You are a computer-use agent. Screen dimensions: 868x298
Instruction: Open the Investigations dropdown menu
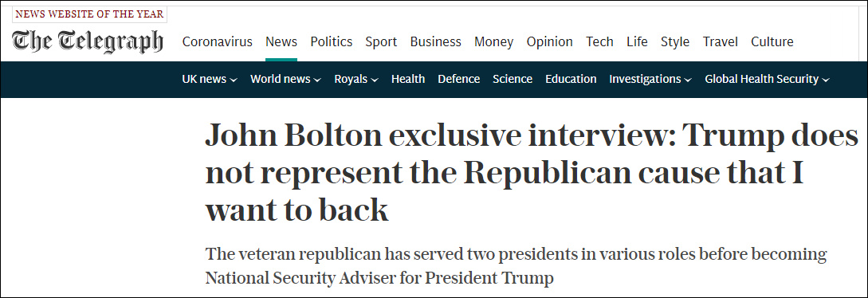(650, 79)
